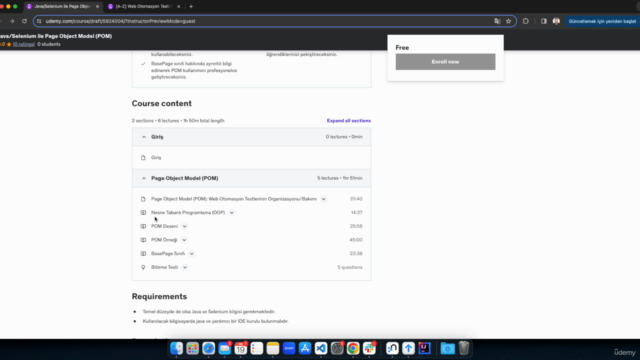Open Trash from the dock
This screenshot has height=360, width=640.
(464, 348)
